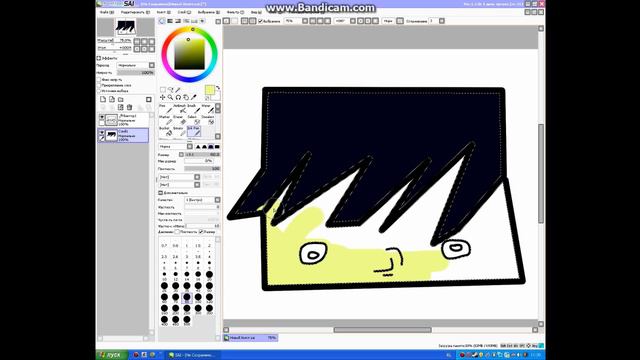Choose the Water brush tool

coord(208,109)
